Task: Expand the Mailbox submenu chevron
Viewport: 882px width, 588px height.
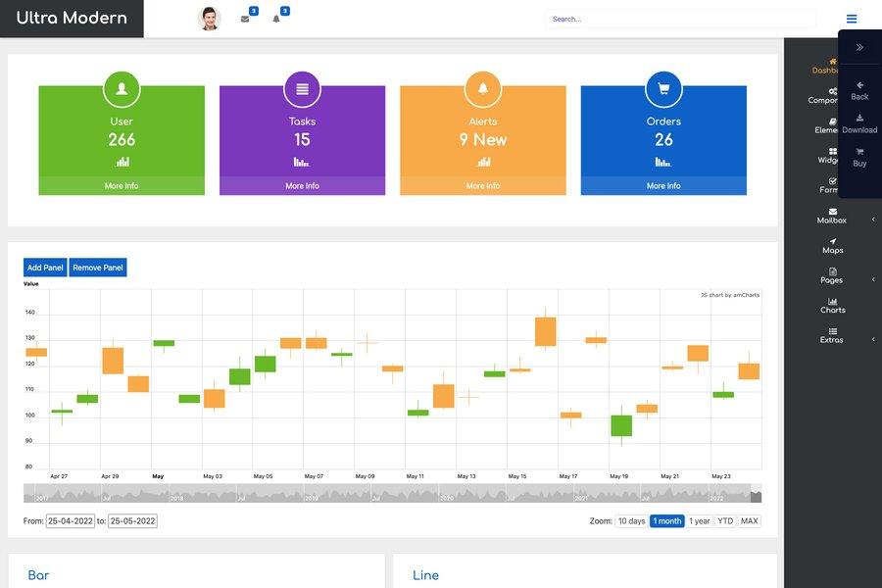Action: tap(872, 219)
